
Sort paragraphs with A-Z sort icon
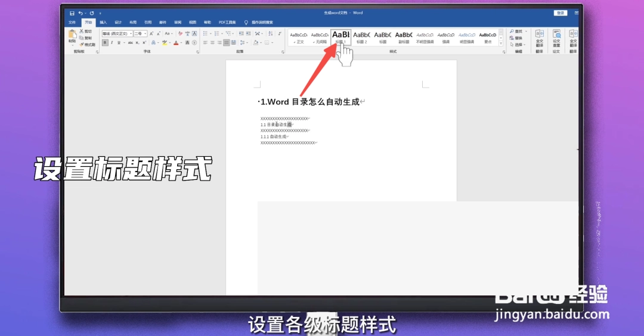pyautogui.click(x=271, y=33)
